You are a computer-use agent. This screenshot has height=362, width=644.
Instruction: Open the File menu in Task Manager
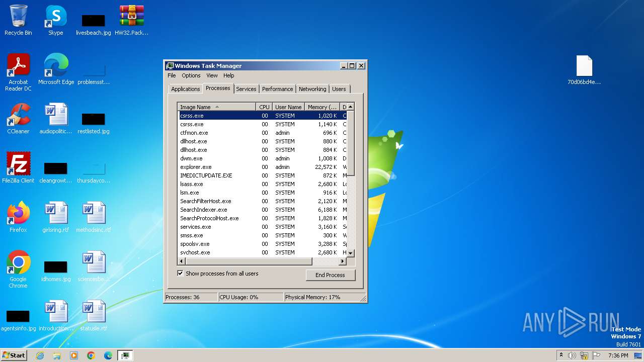(x=172, y=75)
